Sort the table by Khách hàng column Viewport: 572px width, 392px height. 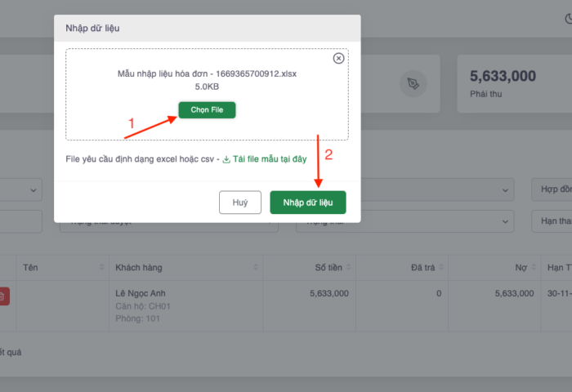[257, 267]
